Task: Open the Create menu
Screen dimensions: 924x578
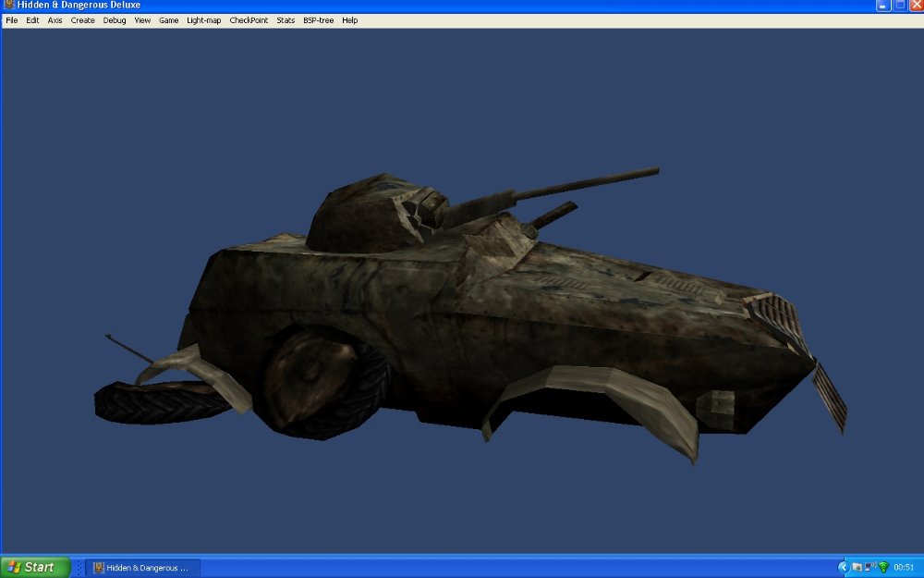Action: pyautogui.click(x=82, y=20)
